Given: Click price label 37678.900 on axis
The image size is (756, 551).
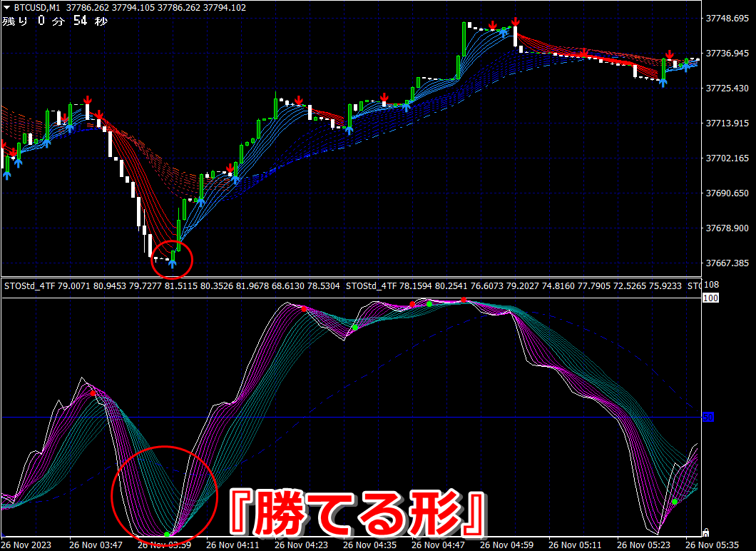Looking at the screenshot, I should [x=727, y=228].
